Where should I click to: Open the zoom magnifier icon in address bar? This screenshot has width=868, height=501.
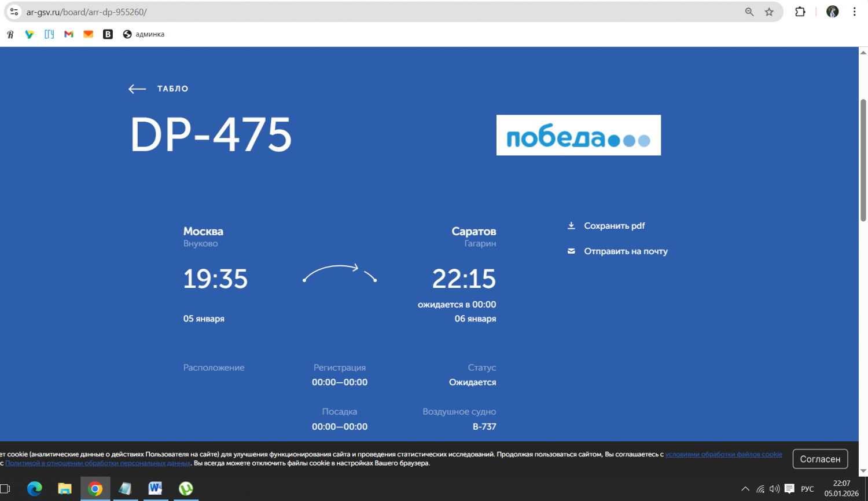click(749, 12)
